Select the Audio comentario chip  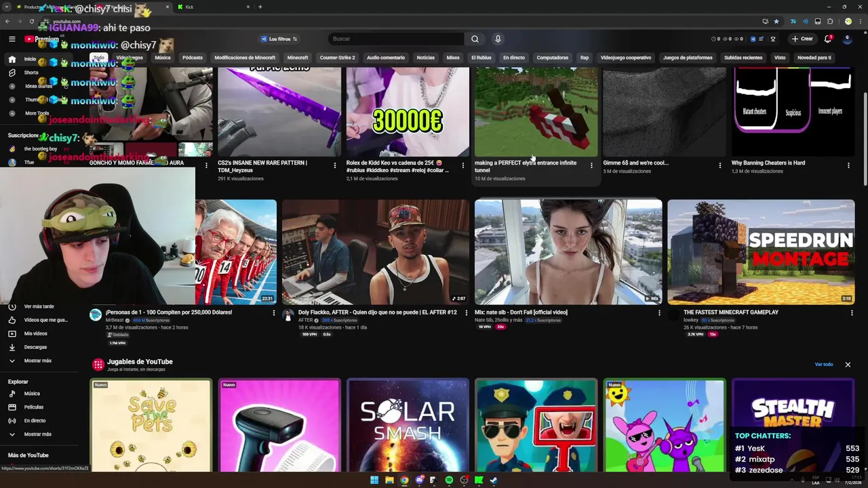[x=386, y=58]
